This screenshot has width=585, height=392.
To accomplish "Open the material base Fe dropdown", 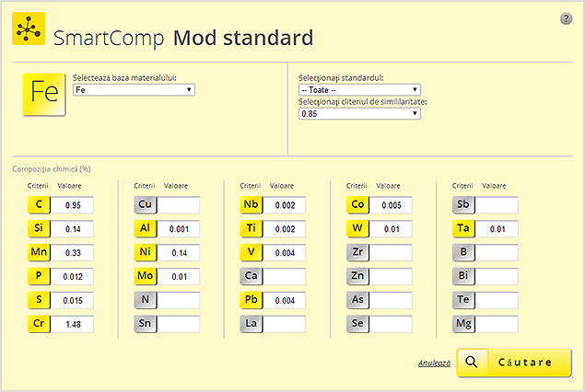I will tap(134, 90).
